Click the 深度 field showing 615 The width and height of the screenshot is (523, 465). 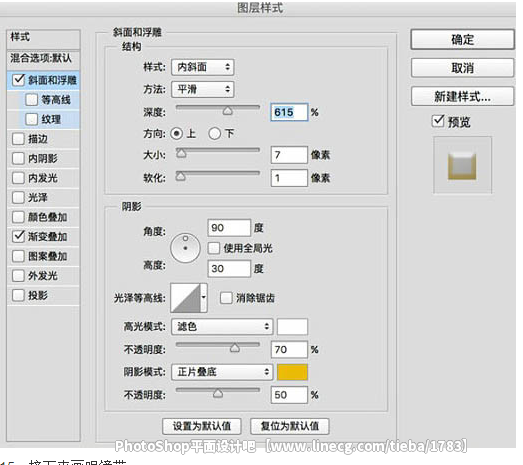click(289, 112)
